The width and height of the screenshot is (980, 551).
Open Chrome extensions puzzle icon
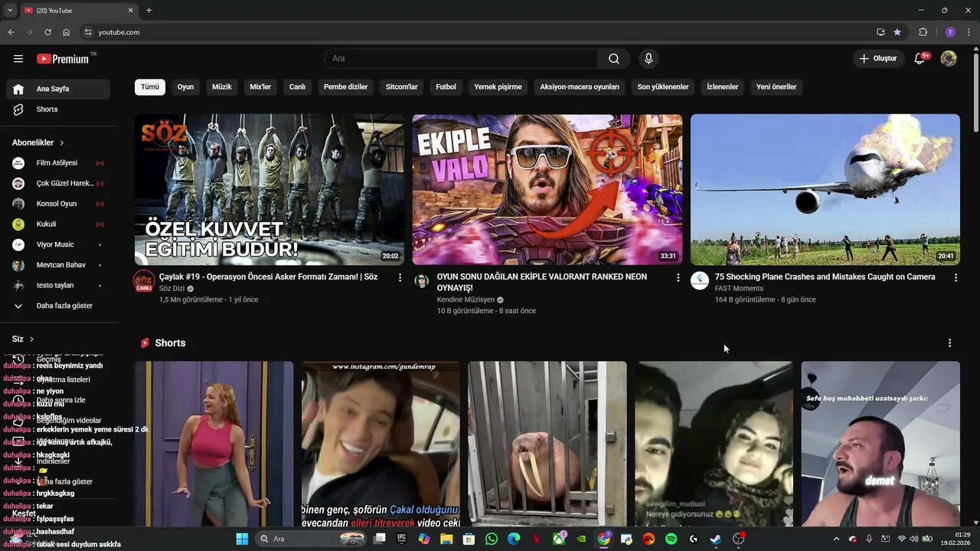click(x=923, y=32)
